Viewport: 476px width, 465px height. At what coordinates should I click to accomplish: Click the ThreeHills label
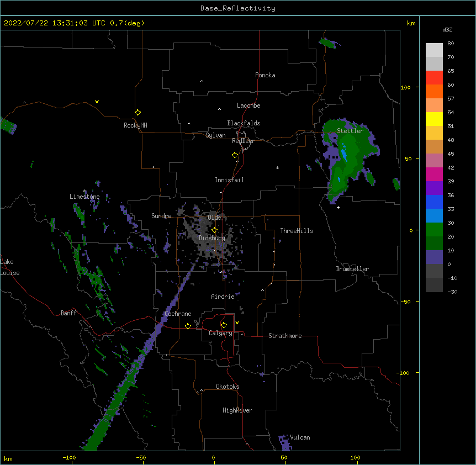297,231
